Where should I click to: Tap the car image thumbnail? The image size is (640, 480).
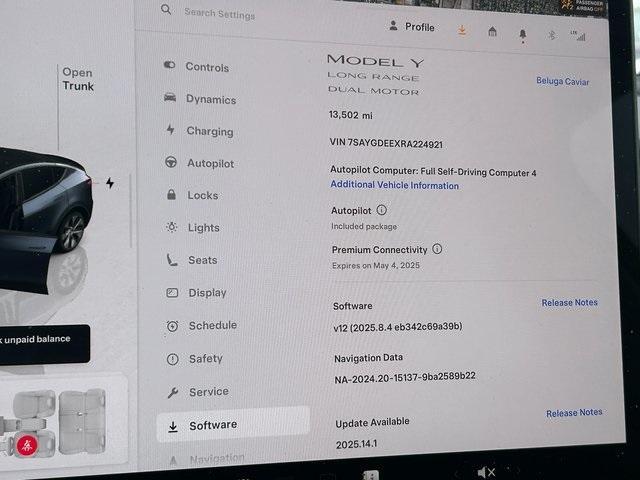click(45, 220)
